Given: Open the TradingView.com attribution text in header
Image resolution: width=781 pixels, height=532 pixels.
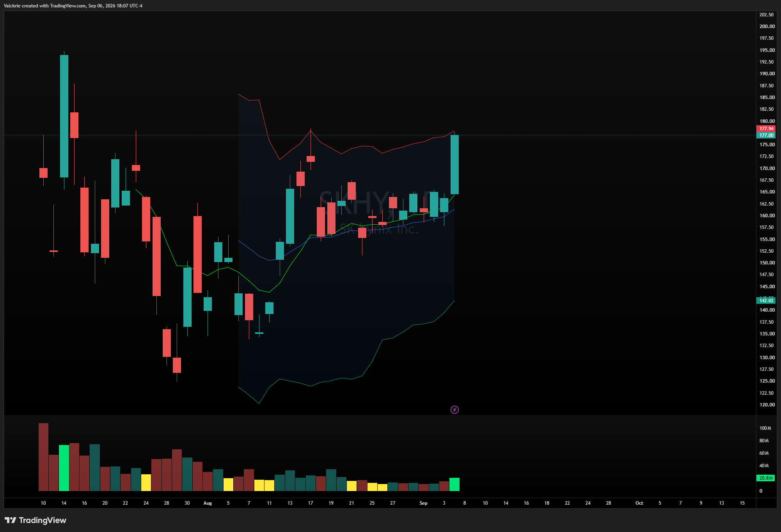Looking at the screenshot, I should point(68,6).
